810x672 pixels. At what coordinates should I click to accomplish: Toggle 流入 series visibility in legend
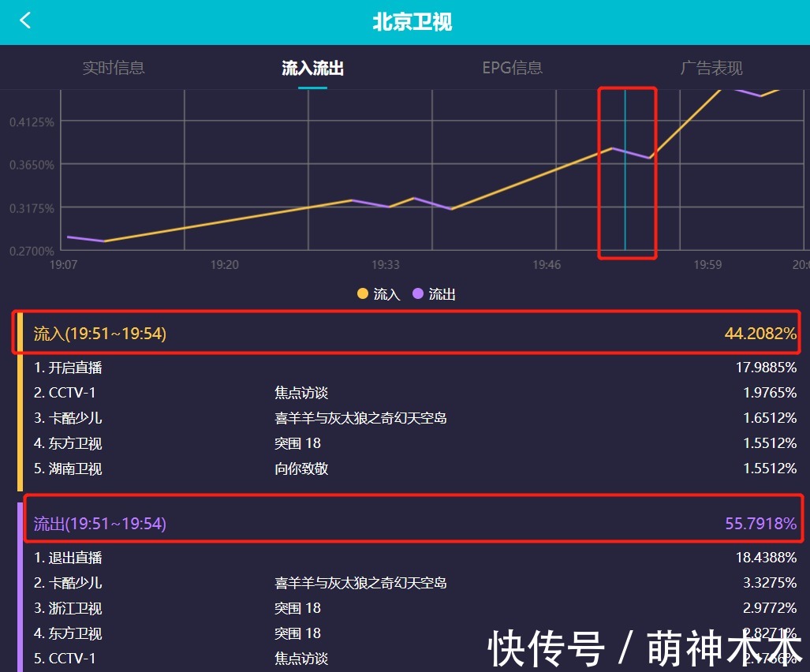[x=377, y=293]
